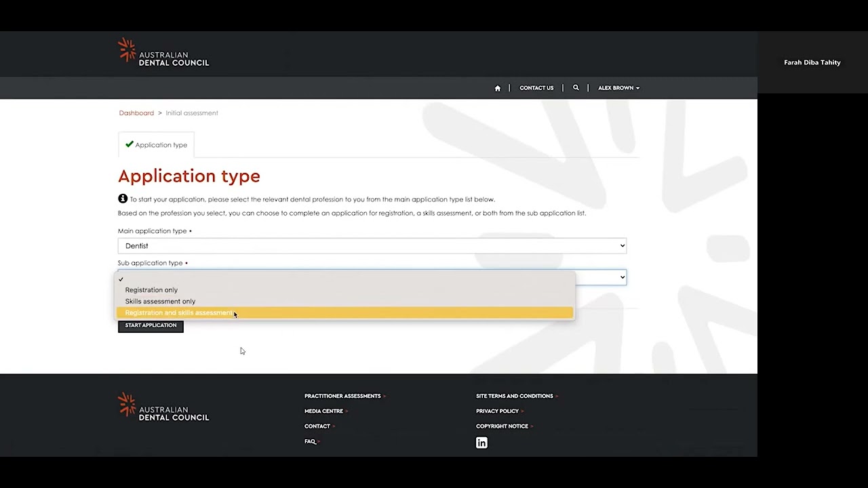Open the ALEX BROWN user dropdown
The width and height of the screenshot is (868, 488).
click(x=618, y=88)
